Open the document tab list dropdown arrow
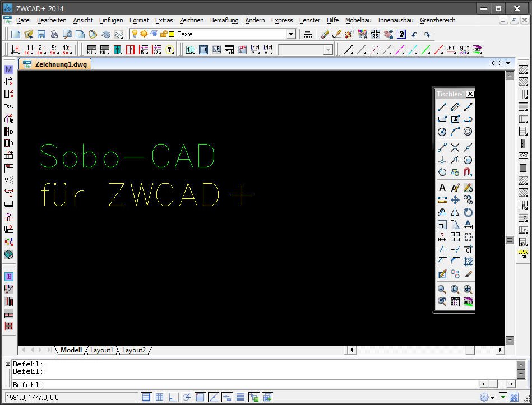 point(508,63)
